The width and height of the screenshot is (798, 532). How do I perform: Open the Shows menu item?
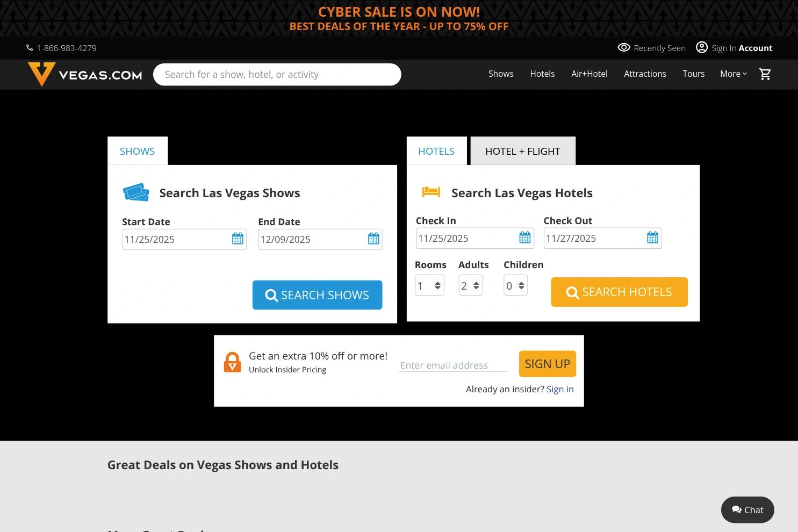tap(501, 74)
